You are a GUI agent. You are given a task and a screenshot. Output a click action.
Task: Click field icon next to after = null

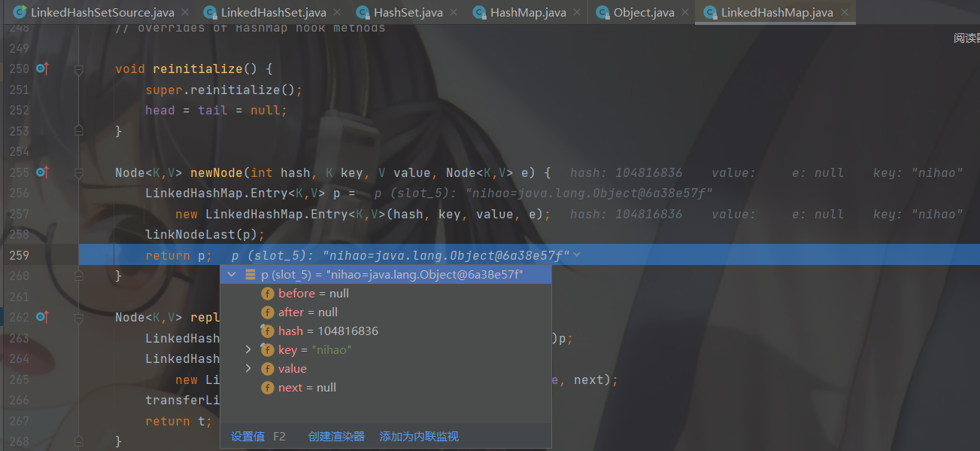point(267,312)
